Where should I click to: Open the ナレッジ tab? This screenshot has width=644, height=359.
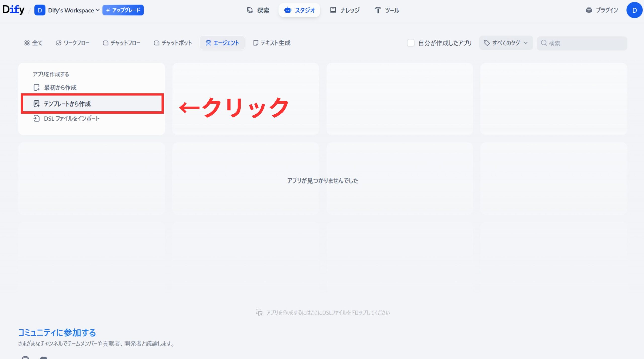[345, 10]
